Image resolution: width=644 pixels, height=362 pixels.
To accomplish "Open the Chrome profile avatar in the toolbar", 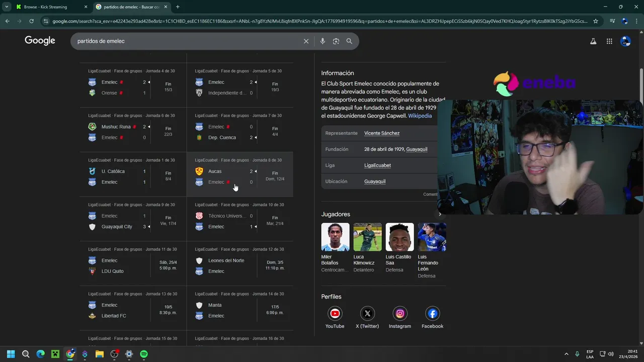I will point(624,21).
